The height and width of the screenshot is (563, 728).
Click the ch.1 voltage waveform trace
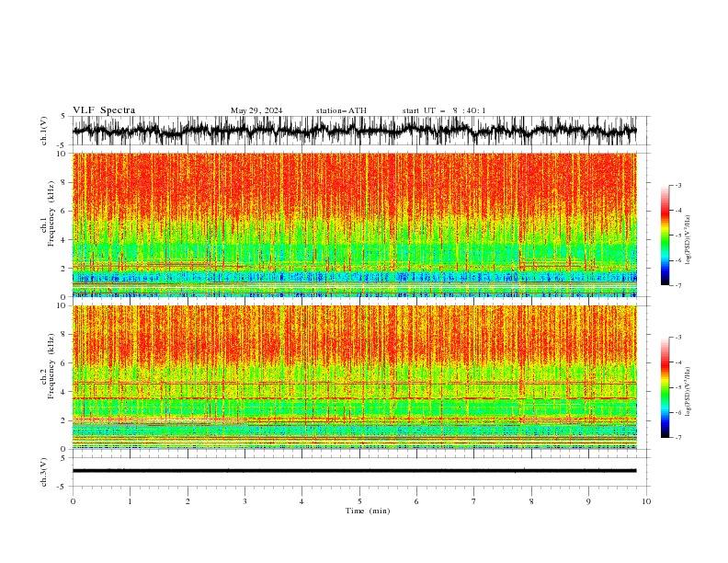click(x=354, y=131)
